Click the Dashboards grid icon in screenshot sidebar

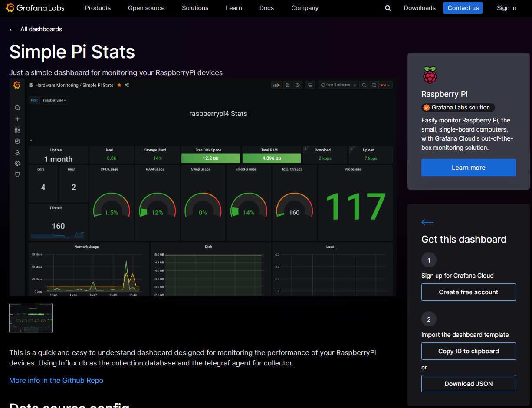pyautogui.click(x=17, y=130)
